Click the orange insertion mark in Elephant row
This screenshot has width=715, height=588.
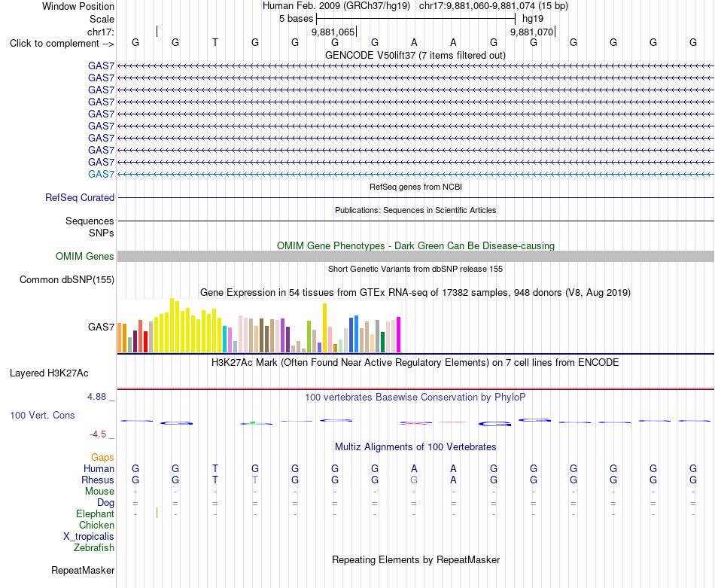157,513
